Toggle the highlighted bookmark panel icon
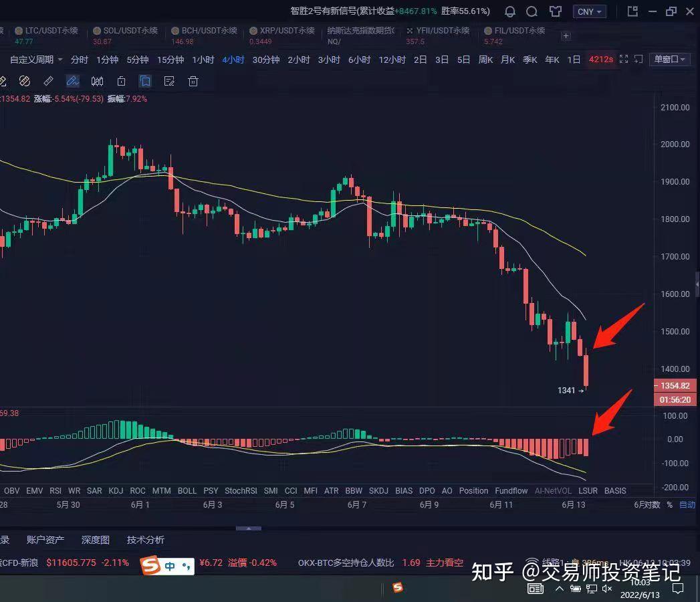 145,82
